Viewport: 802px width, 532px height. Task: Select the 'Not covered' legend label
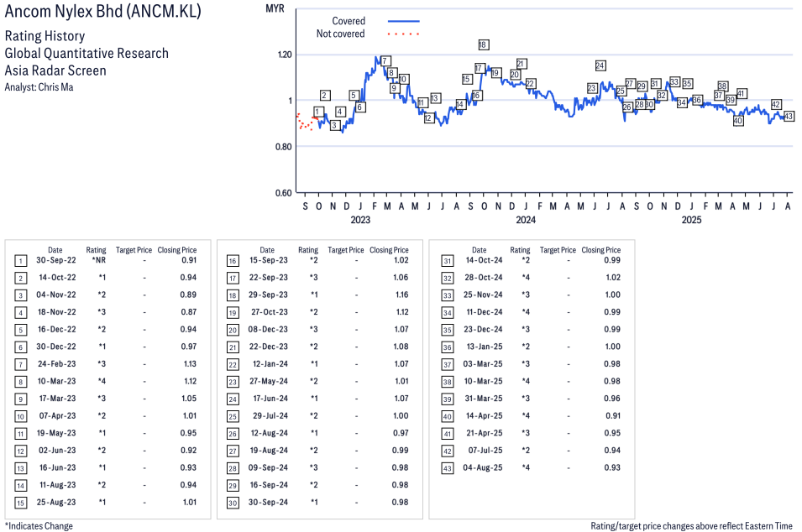click(x=341, y=34)
